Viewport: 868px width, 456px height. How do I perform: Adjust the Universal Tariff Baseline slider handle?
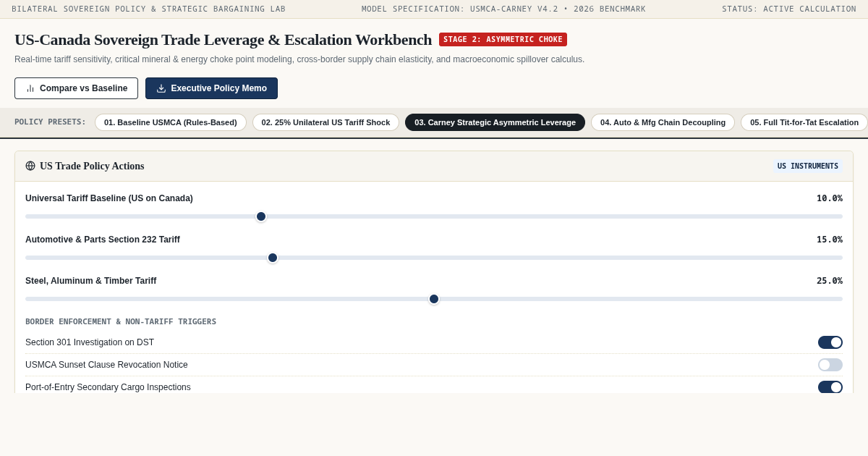click(x=261, y=216)
